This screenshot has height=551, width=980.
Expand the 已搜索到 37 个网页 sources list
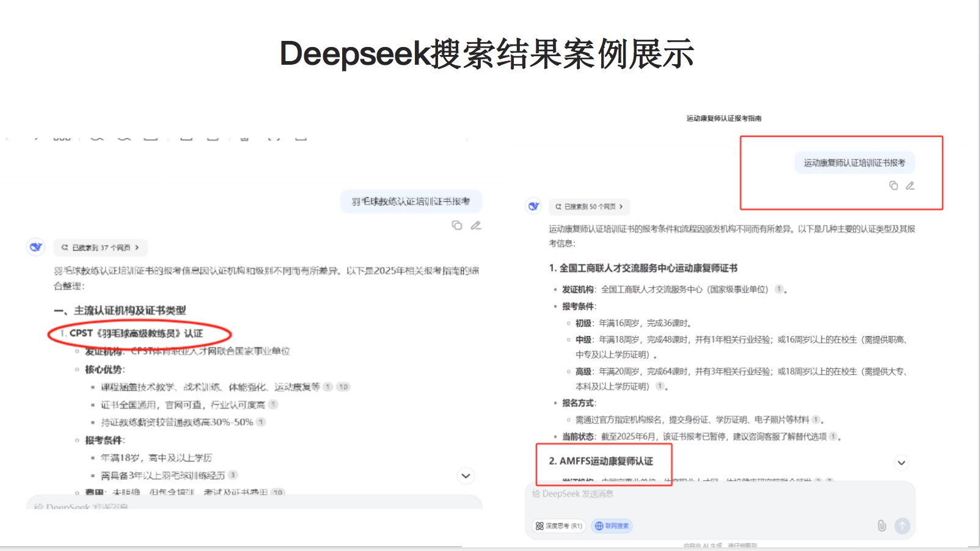(x=101, y=247)
